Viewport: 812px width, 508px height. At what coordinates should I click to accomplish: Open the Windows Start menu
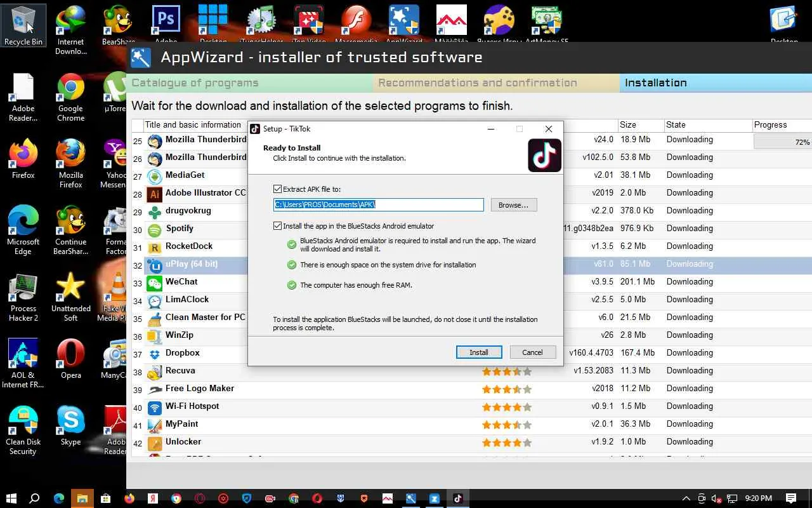[x=11, y=498]
